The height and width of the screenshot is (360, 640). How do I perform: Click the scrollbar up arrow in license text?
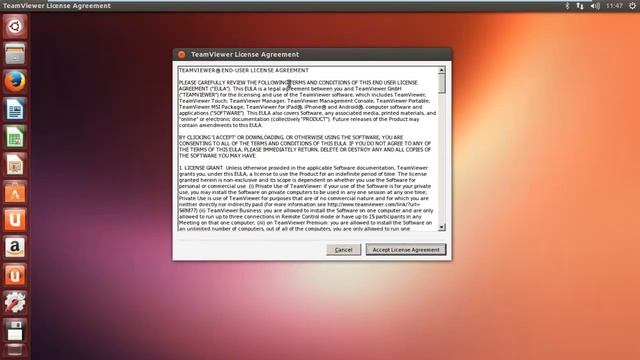coord(441,71)
